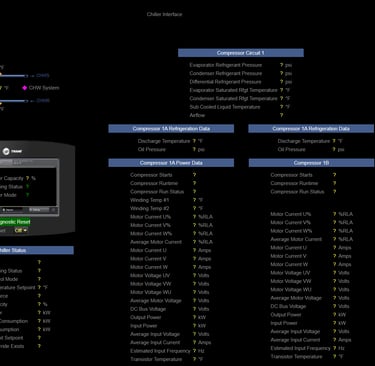375x366 pixels.
Task: Click Compressor Run Status under Compressor 1B
Action: click(297, 192)
